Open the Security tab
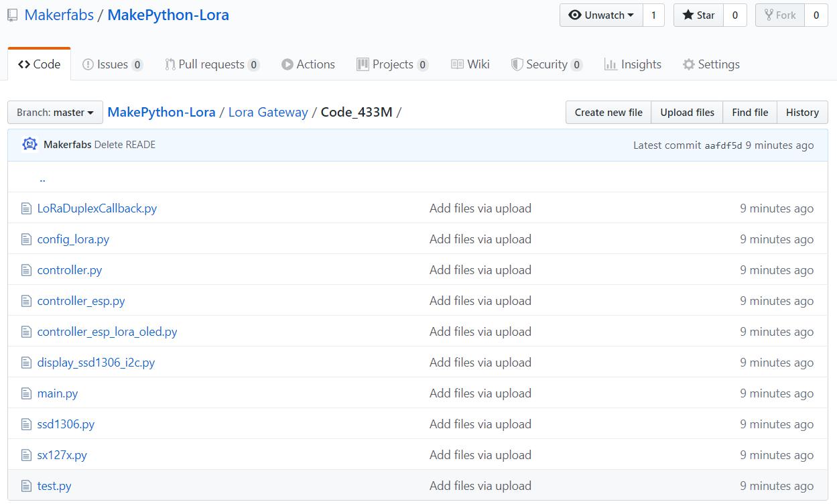Image resolution: width=837 pixels, height=504 pixels. coord(547,64)
